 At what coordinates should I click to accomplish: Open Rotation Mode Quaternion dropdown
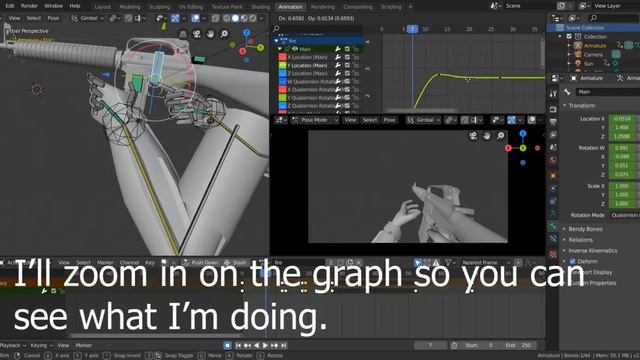[624, 215]
